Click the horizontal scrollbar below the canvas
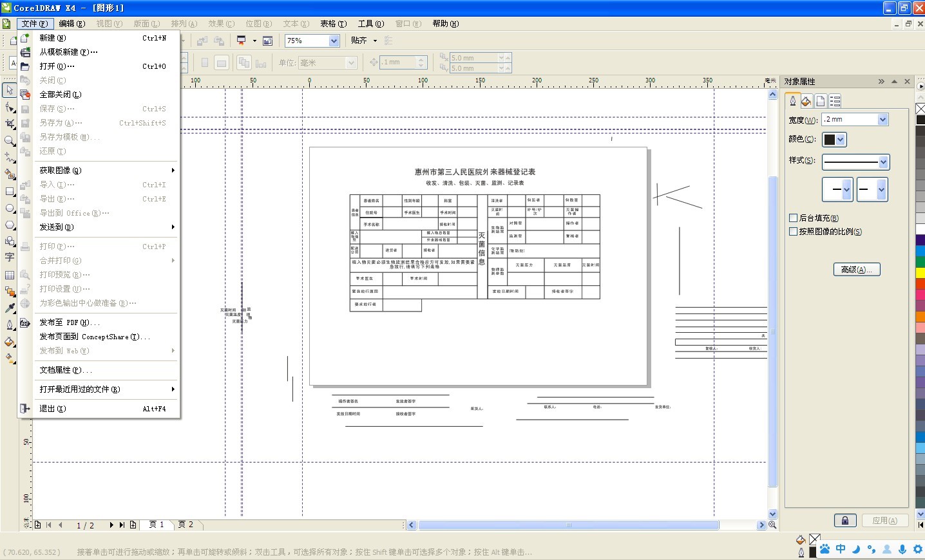The width and height of the screenshot is (925, 560). pos(568,525)
